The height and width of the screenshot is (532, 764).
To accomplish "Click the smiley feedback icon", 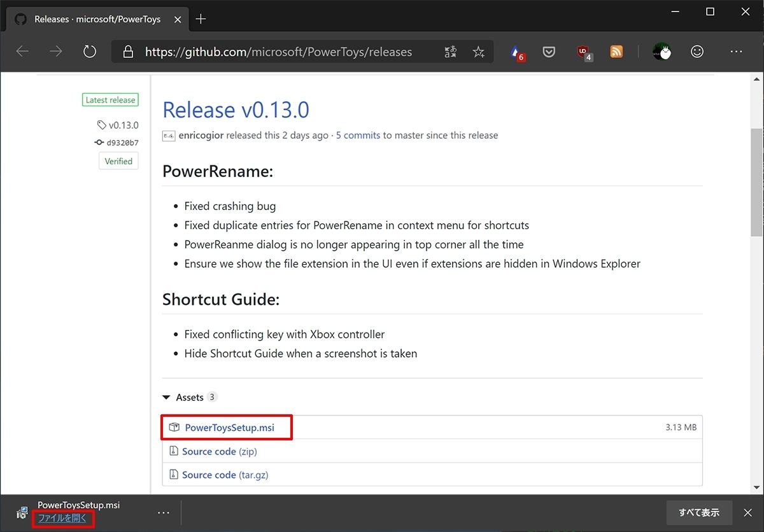I will coord(697,52).
